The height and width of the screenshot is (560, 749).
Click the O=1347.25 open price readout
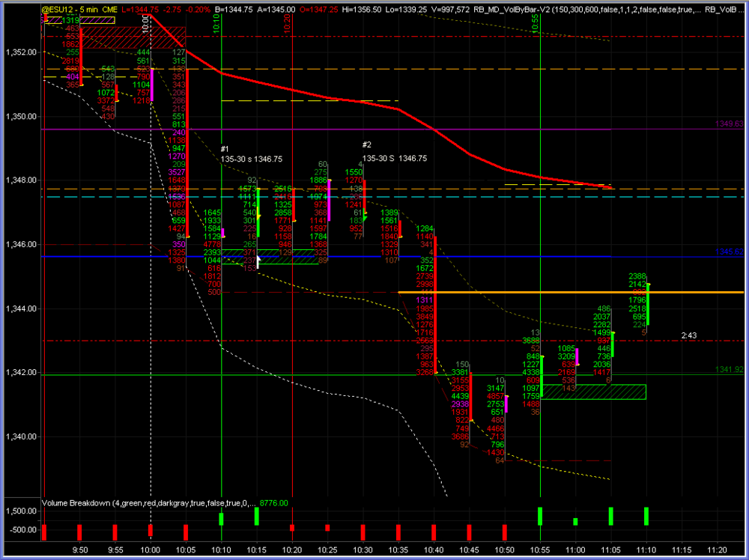pos(318,10)
